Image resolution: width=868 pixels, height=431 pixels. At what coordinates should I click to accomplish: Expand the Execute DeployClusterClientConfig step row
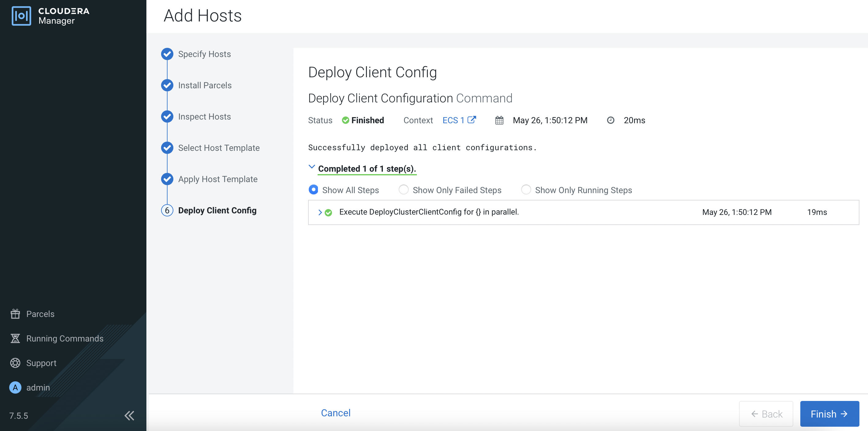[320, 212]
